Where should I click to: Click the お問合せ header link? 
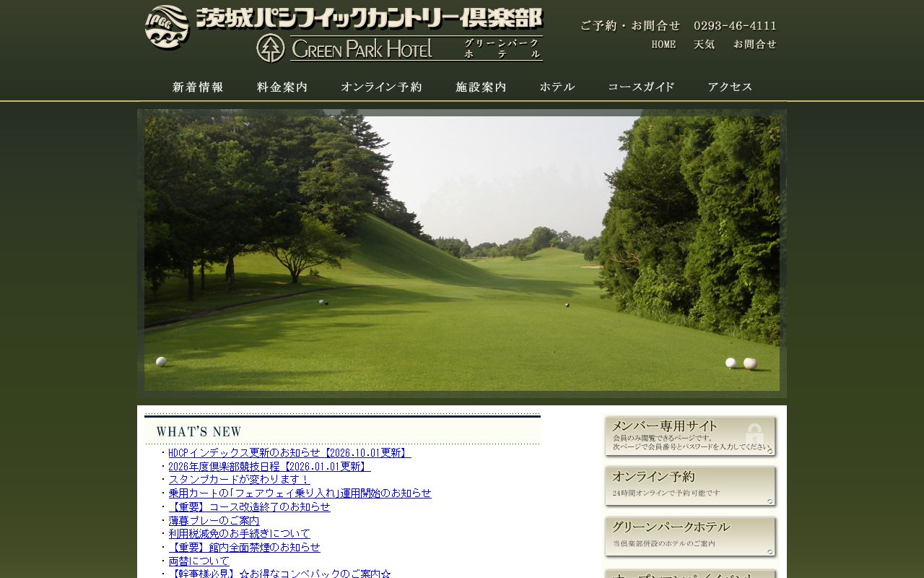tap(755, 45)
